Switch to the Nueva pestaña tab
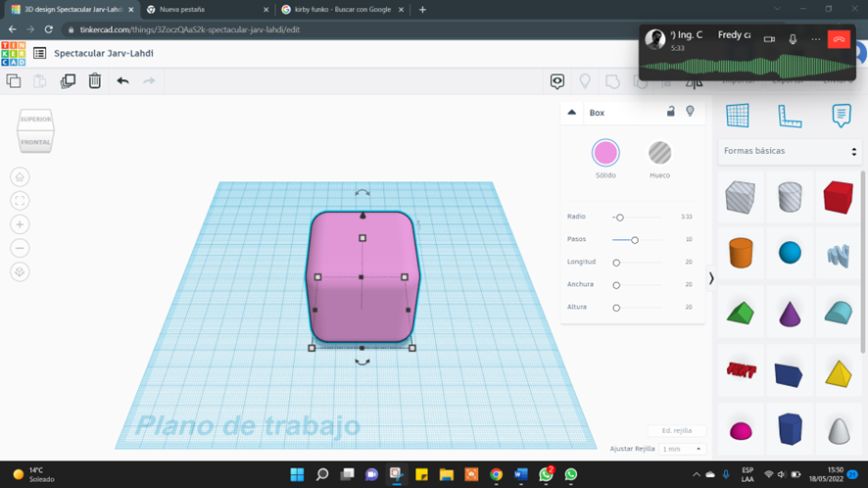 tap(207, 10)
